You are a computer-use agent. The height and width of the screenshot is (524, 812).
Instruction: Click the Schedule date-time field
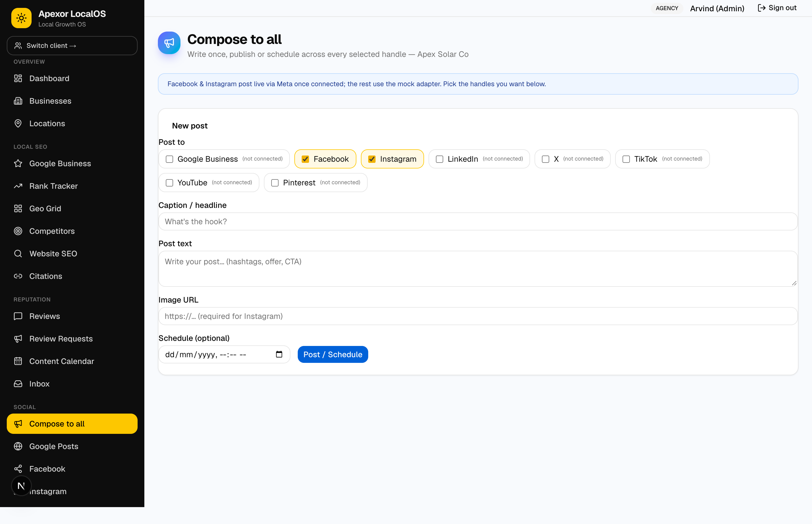tap(224, 354)
